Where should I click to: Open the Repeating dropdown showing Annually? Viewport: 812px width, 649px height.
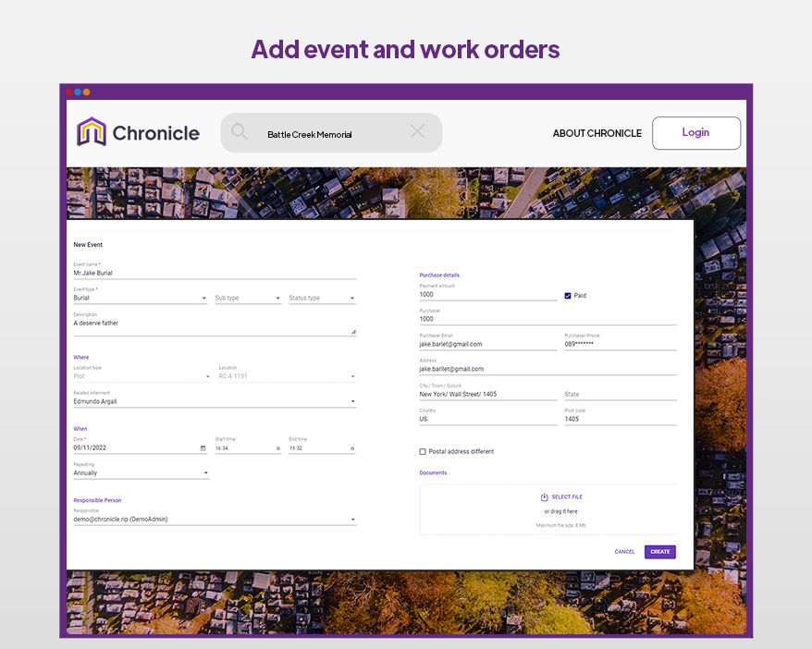pyautogui.click(x=208, y=472)
